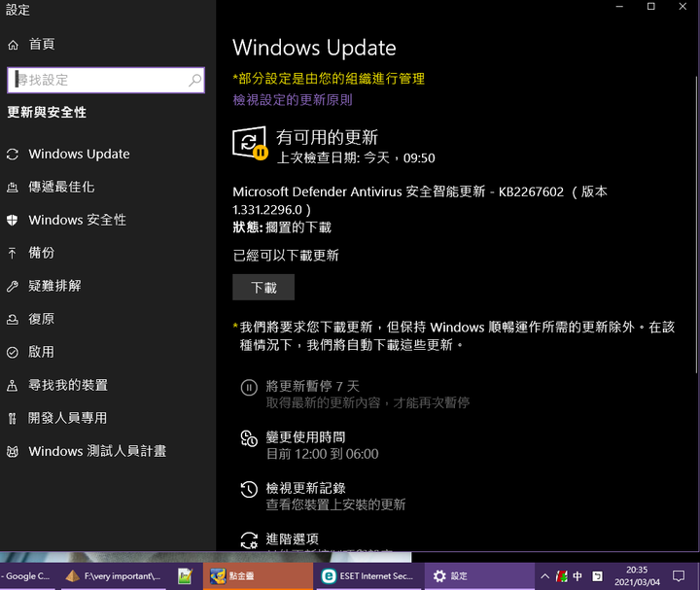The width and height of the screenshot is (700, 590).
Task: Click the 更新與安全性 section heading
Action: 47,113
